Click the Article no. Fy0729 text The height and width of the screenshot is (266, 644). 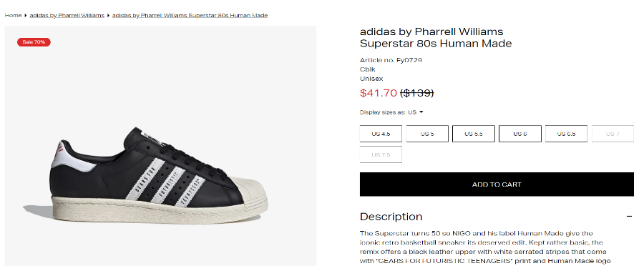pos(391,60)
